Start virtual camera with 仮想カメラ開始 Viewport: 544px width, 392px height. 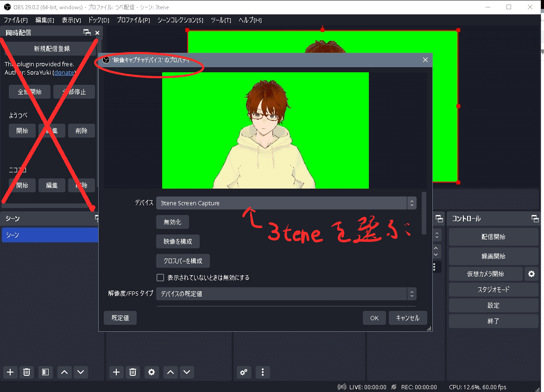point(486,274)
